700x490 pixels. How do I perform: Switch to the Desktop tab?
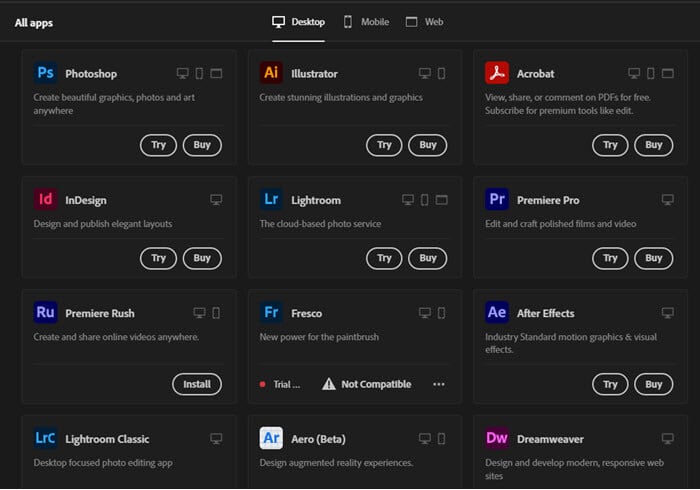tap(299, 22)
